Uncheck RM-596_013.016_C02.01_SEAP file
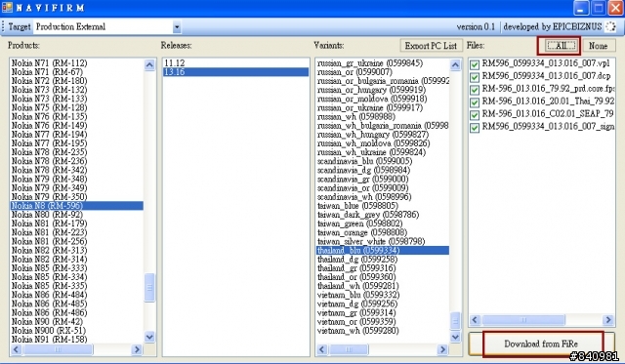Image resolution: width=625 pixels, height=364 pixels. point(475,115)
